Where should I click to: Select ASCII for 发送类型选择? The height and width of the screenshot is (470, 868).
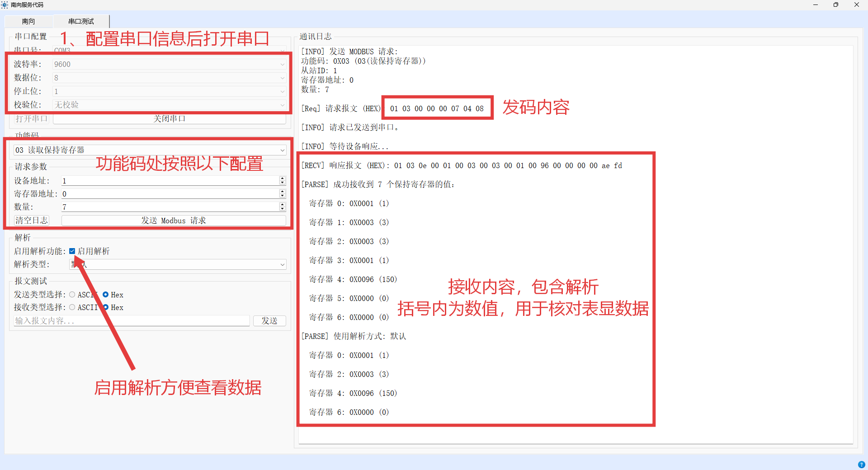point(72,295)
